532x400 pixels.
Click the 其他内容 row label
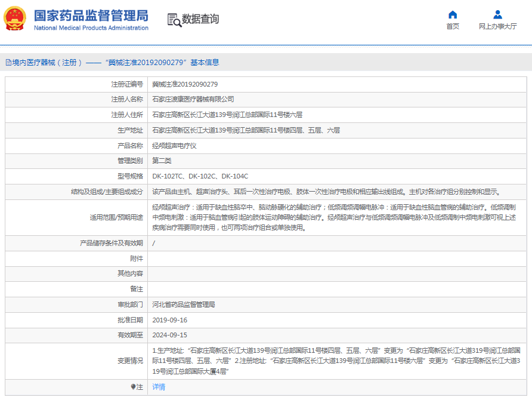130,273
